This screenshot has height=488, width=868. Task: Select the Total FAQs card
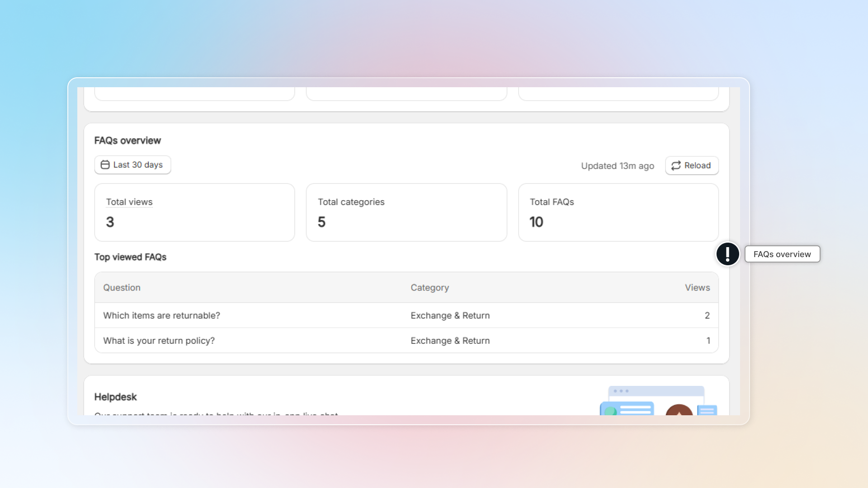[x=618, y=212]
